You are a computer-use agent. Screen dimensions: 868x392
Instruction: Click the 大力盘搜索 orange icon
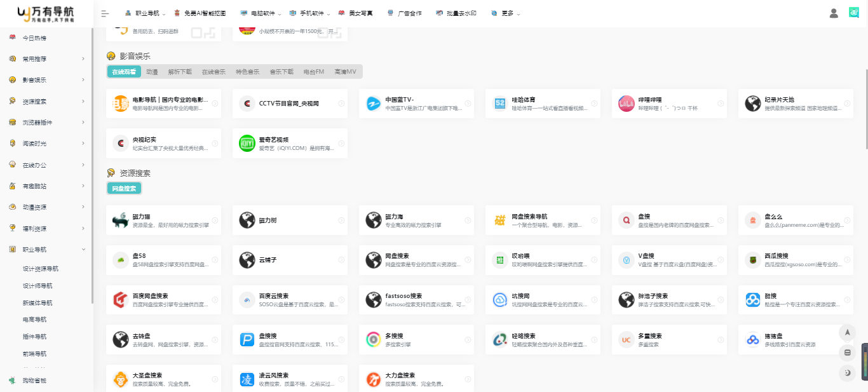click(374, 380)
